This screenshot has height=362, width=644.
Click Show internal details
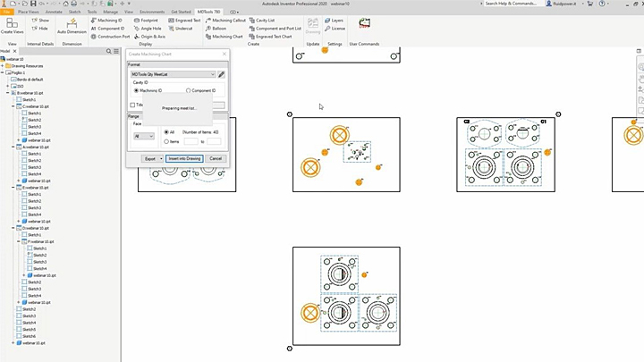[x=40, y=20]
